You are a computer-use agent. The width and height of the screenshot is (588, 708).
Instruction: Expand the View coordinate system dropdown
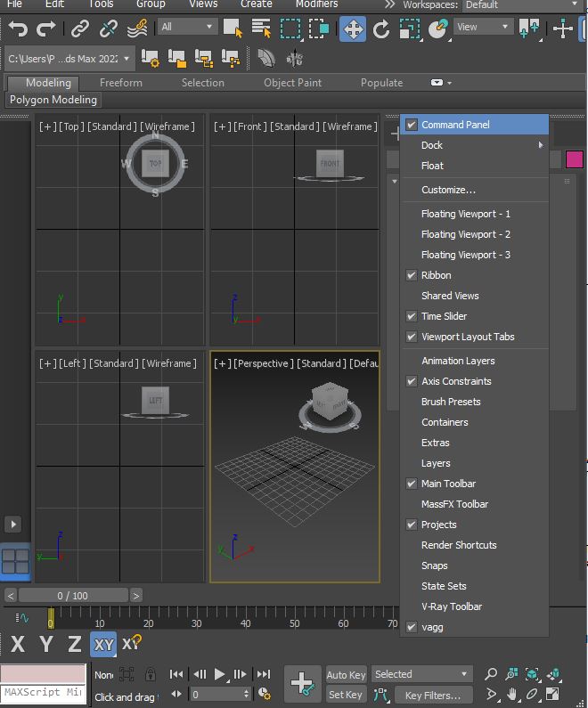click(481, 27)
